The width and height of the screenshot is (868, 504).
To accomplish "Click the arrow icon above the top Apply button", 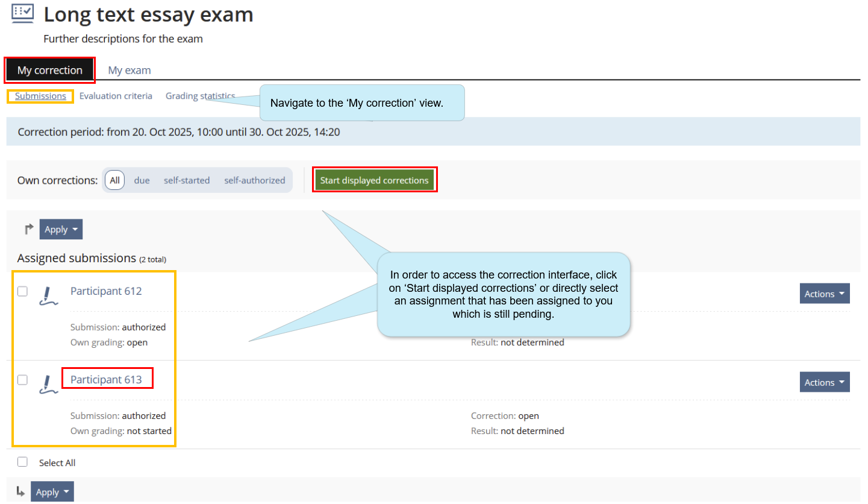I will tap(28, 228).
